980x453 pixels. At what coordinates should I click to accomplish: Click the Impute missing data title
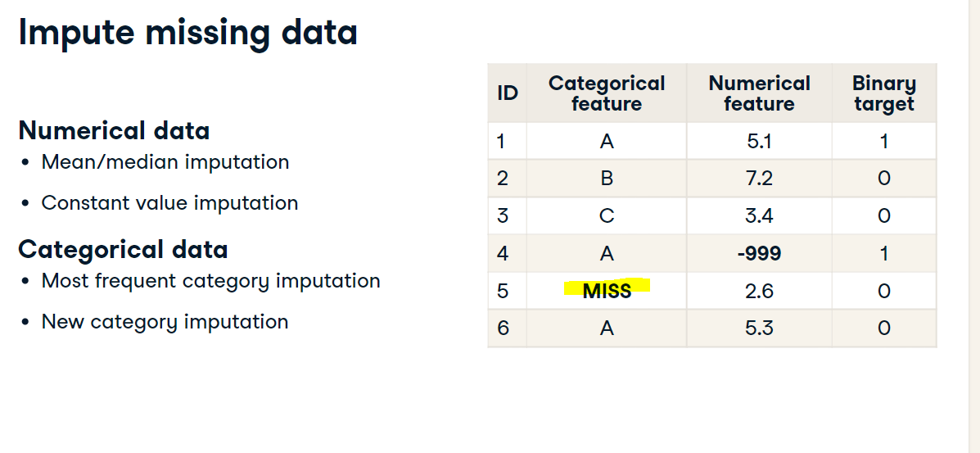coord(188,33)
